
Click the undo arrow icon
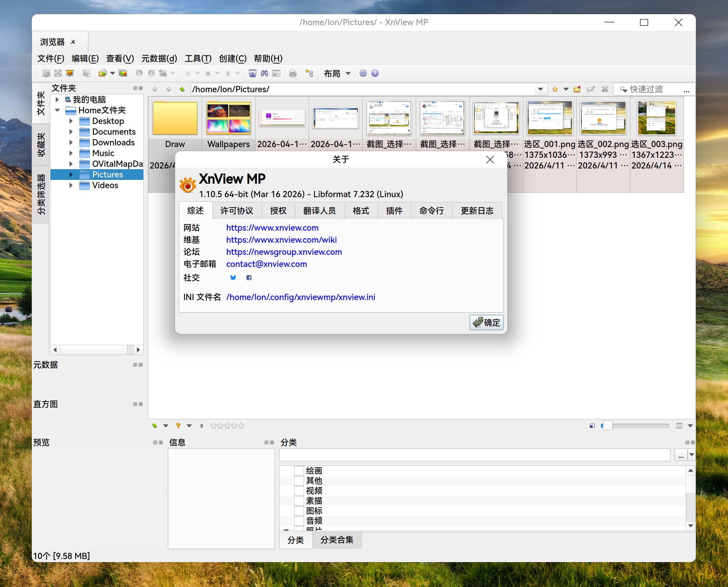pos(139,73)
